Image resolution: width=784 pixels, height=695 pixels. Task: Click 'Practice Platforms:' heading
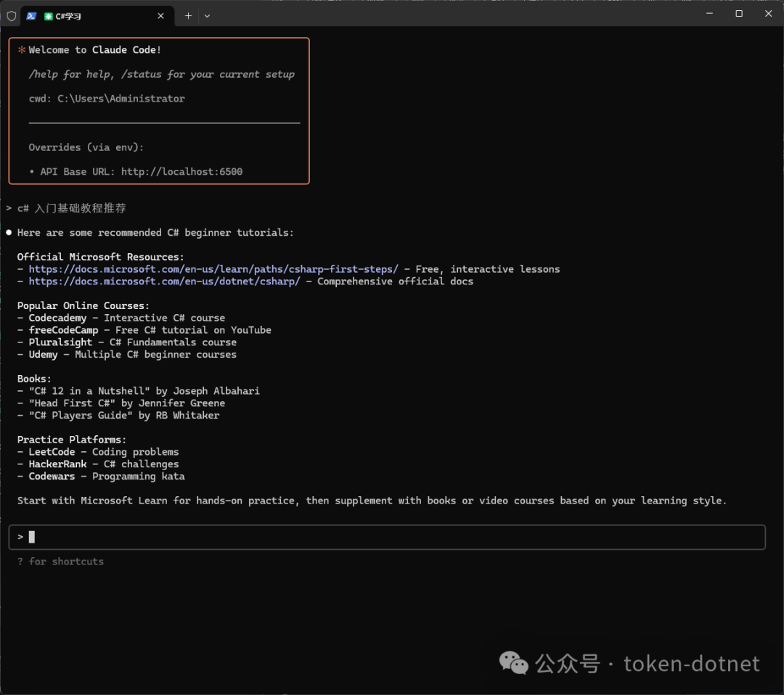71,440
